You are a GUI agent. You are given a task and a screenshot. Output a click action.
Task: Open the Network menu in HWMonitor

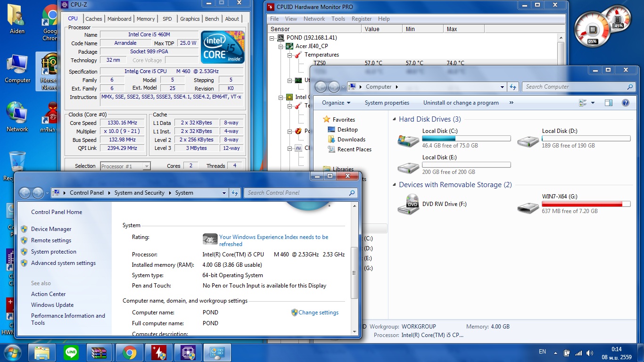point(314,19)
